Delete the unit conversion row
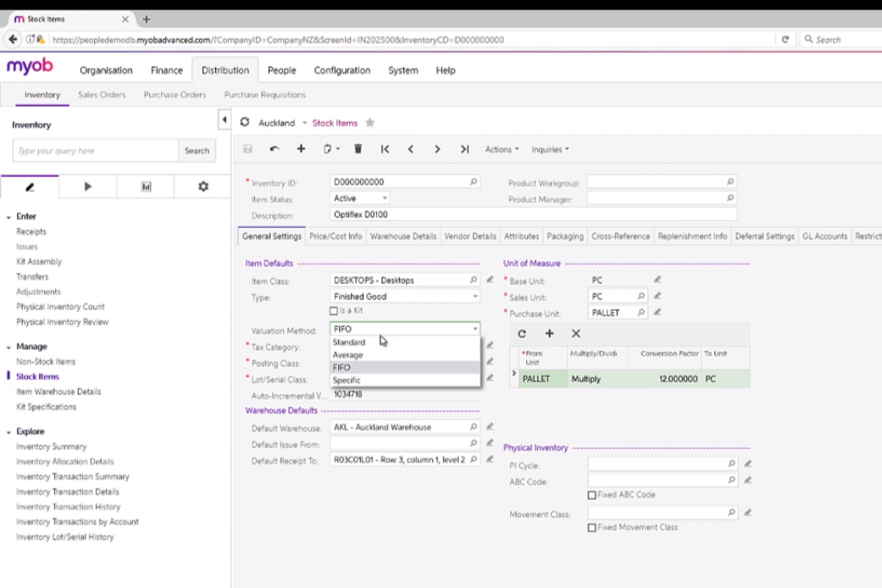The image size is (882, 588). [x=576, y=334]
